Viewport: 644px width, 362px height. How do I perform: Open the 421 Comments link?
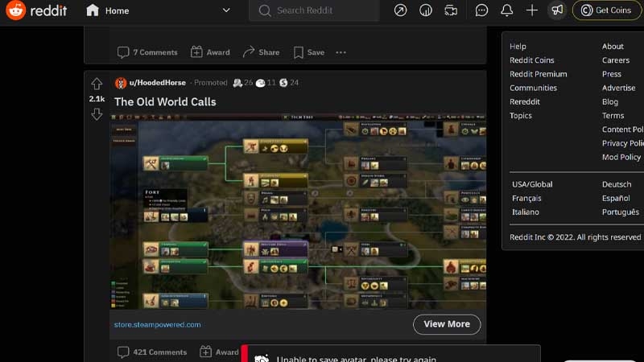point(152,352)
